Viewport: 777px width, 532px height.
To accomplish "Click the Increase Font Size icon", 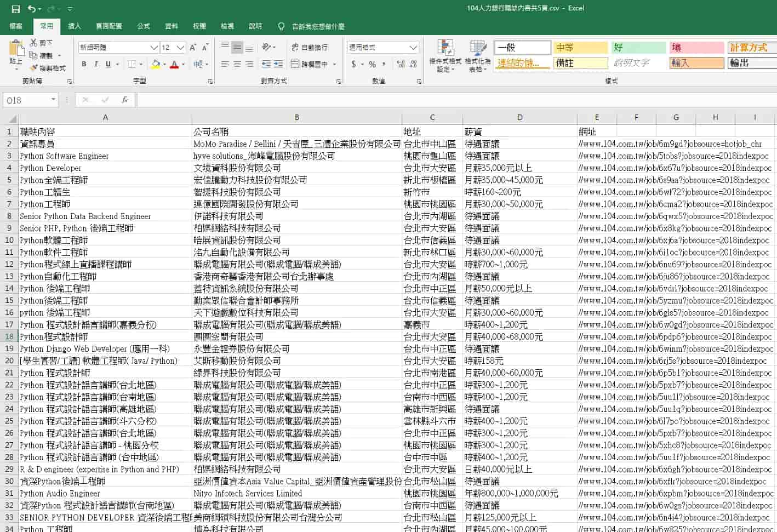I will point(193,48).
